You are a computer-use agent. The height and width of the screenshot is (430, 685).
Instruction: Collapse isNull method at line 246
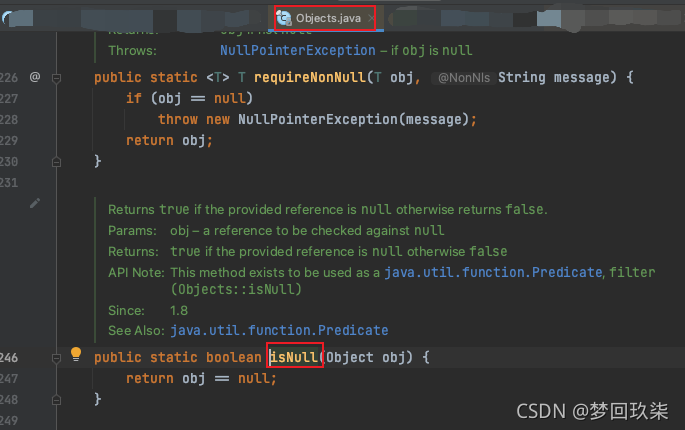[56, 358]
